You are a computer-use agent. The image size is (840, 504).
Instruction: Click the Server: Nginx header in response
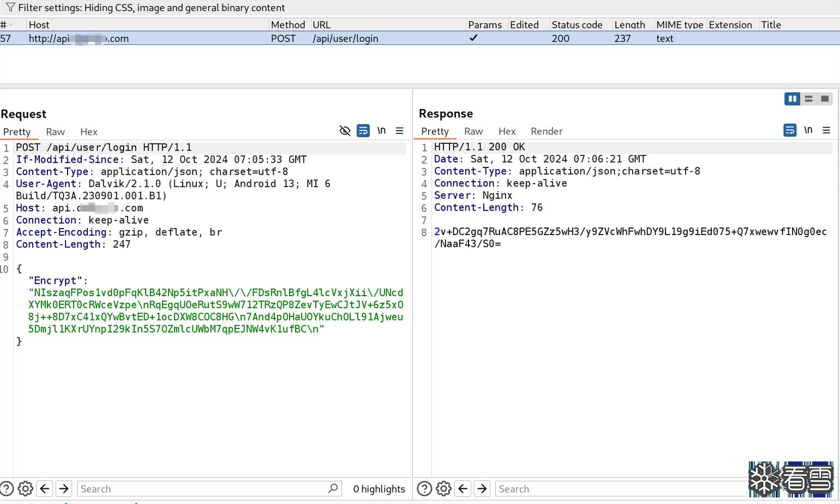pyautogui.click(x=473, y=195)
